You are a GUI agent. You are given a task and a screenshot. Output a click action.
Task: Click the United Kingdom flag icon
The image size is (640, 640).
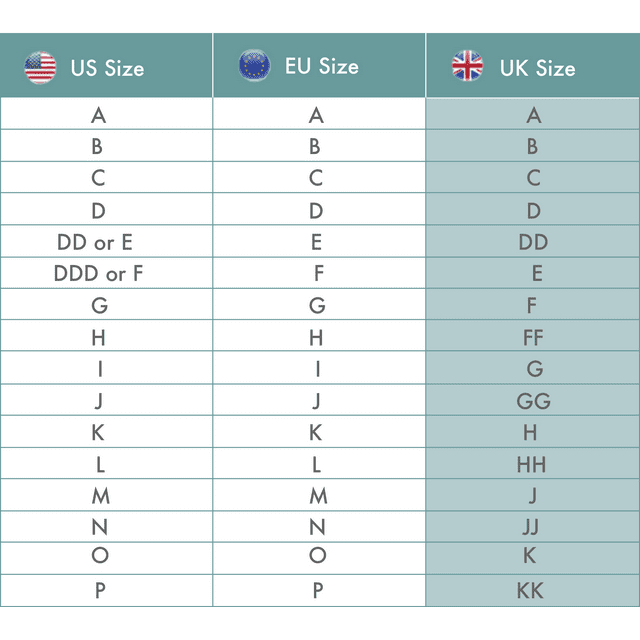467,67
